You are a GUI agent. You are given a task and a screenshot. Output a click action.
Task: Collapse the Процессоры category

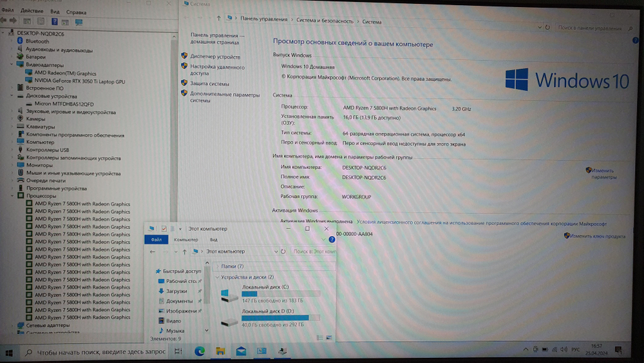[12, 195]
